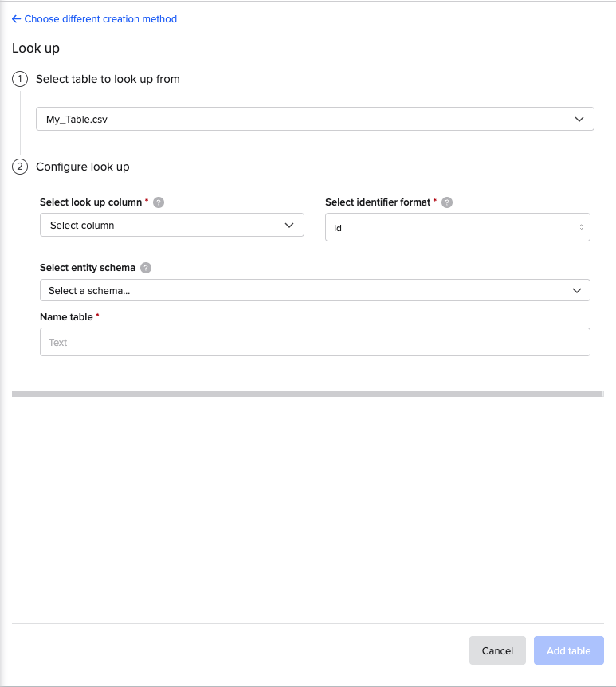Click the Add table button
The image size is (616, 687).
coord(568,650)
